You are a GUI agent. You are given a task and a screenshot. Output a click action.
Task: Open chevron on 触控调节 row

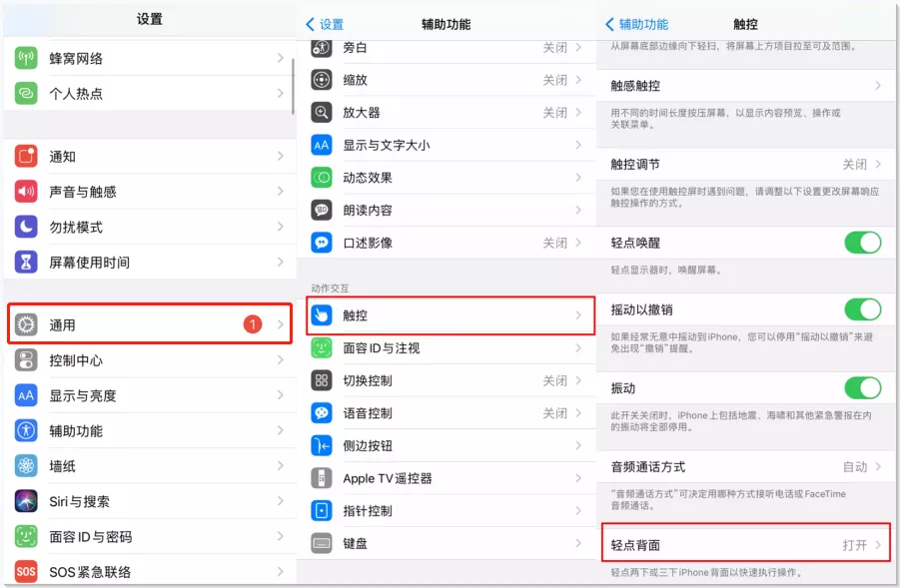[x=878, y=164]
